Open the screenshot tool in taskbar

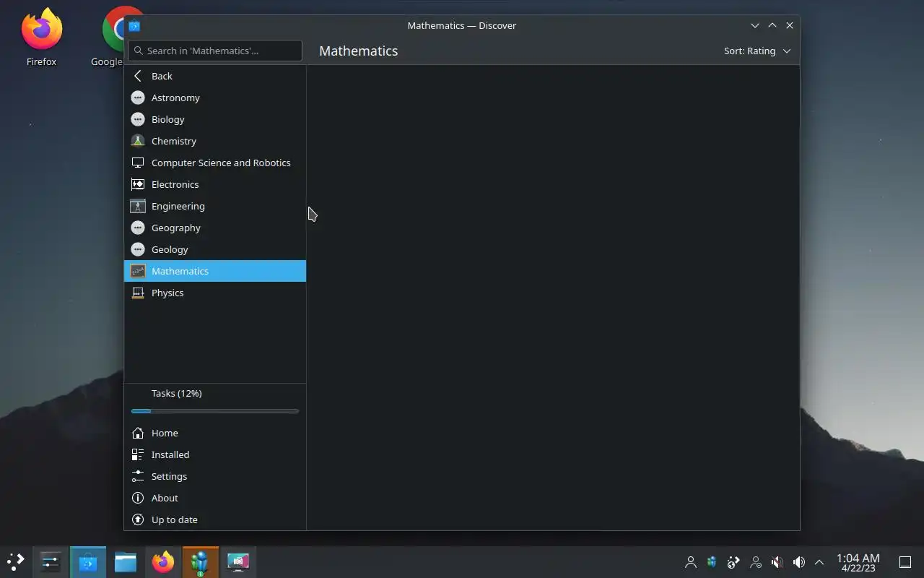point(238,561)
